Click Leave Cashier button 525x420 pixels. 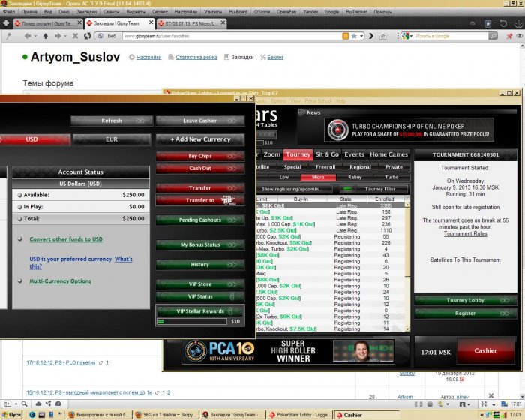tap(200, 121)
